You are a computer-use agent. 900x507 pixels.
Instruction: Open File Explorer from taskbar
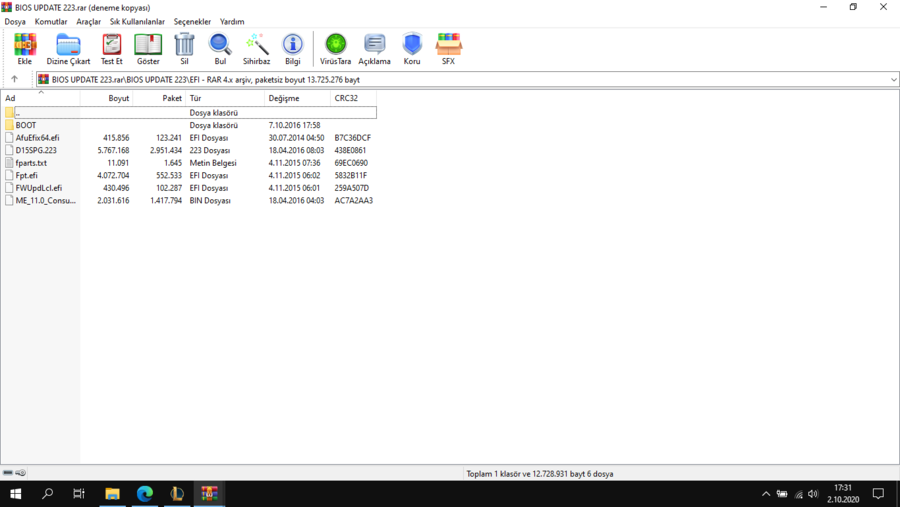[x=112, y=494]
